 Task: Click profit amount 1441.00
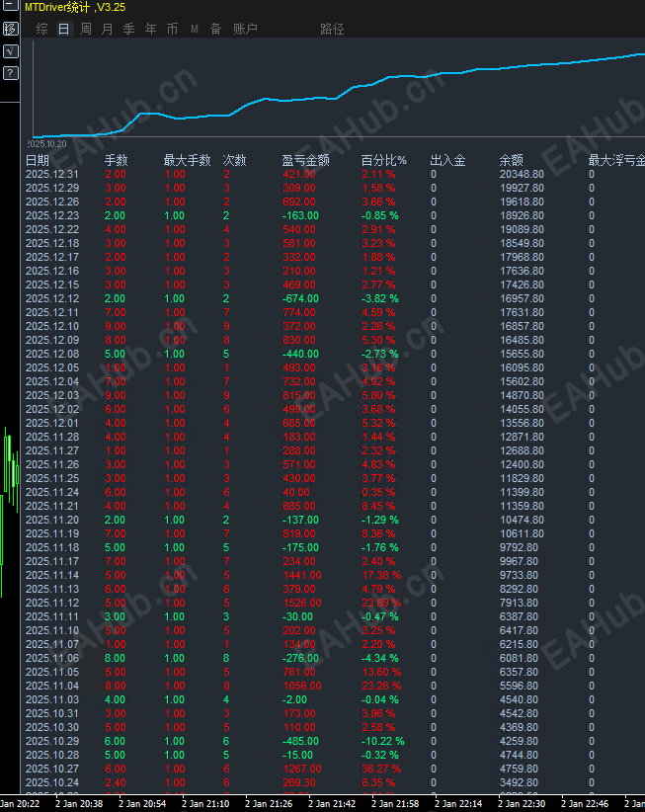pos(302,575)
